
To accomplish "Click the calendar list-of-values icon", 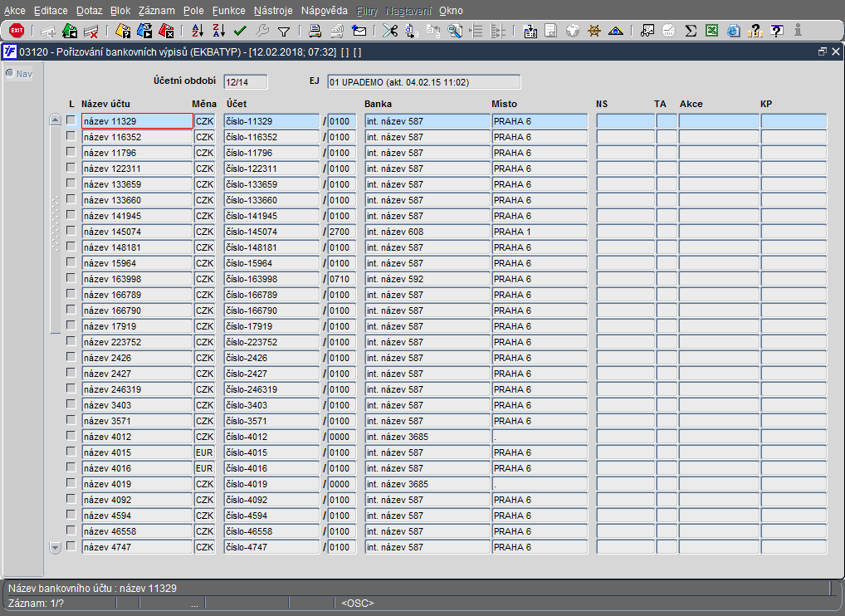I will click(x=530, y=31).
